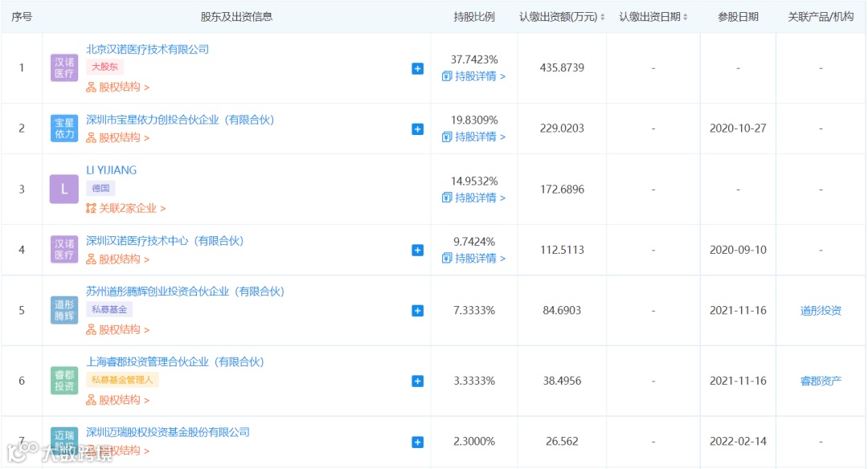The image size is (868, 469).
Task: Click the 参股日期 column header
Action: pos(738,17)
